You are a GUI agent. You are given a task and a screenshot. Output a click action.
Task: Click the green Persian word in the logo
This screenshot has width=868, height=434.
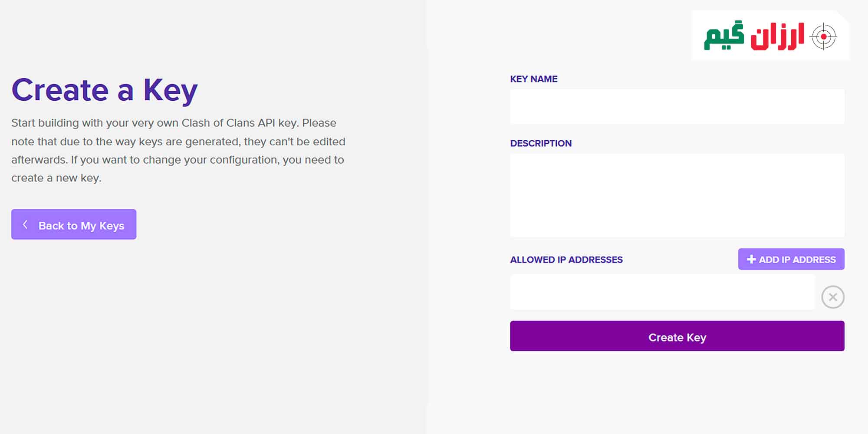(x=723, y=36)
